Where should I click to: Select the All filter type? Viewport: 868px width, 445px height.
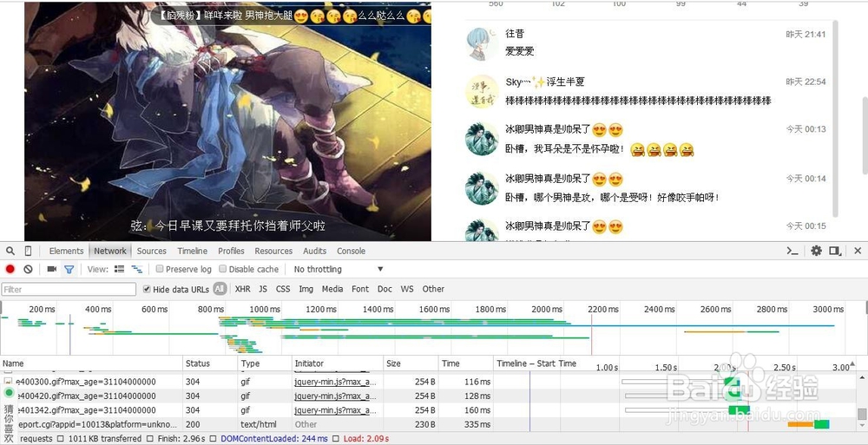(x=220, y=289)
